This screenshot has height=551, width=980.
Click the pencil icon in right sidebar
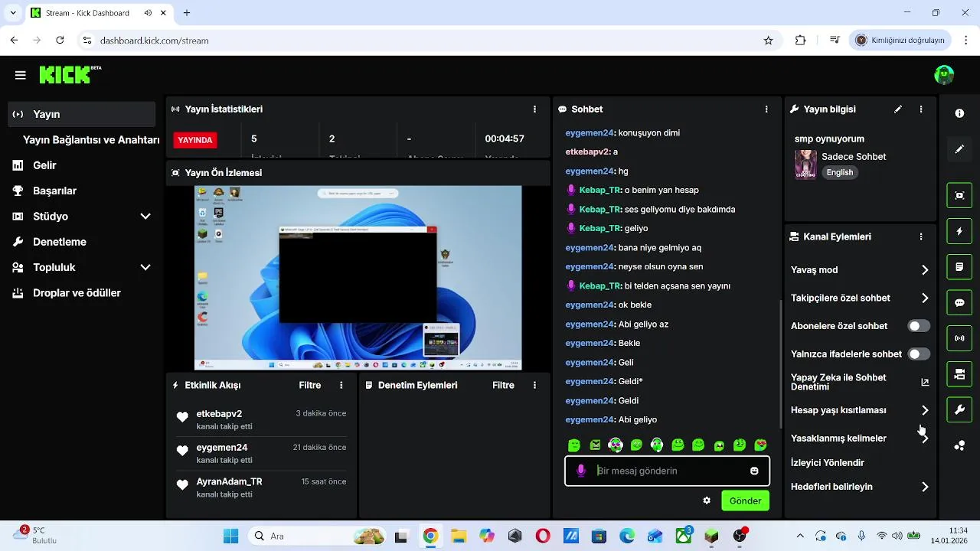point(959,149)
